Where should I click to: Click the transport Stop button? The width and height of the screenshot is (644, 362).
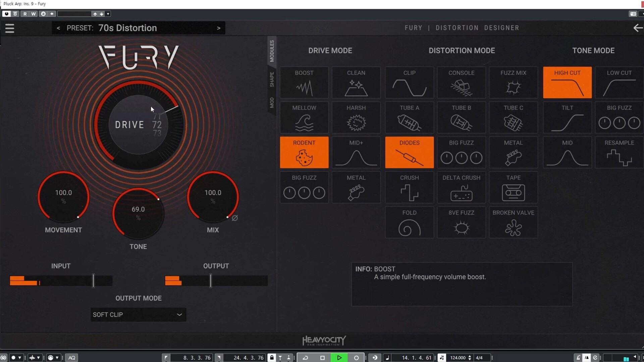point(322,358)
